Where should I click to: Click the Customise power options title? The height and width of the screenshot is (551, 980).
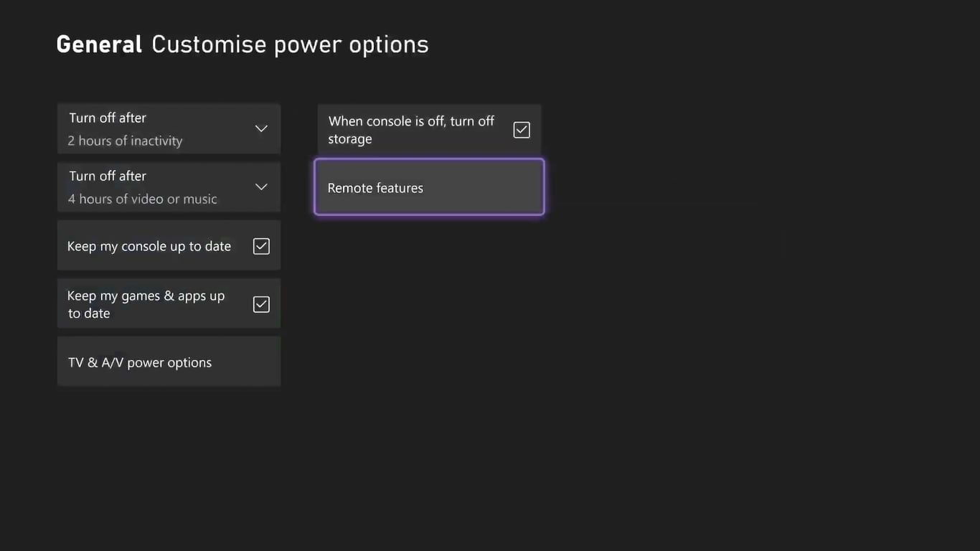pyautogui.click(x=290, y=44)
